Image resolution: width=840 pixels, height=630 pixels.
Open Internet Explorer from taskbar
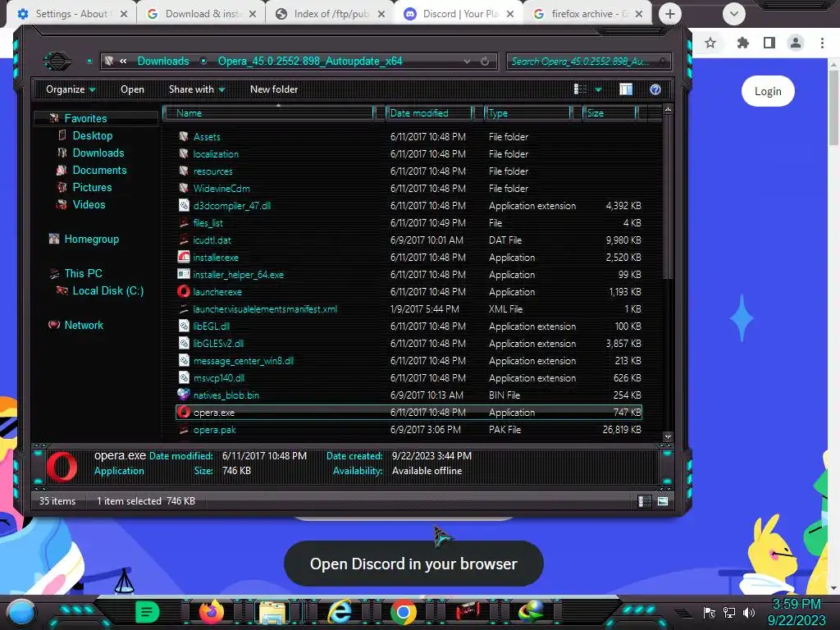coord(339,611)
